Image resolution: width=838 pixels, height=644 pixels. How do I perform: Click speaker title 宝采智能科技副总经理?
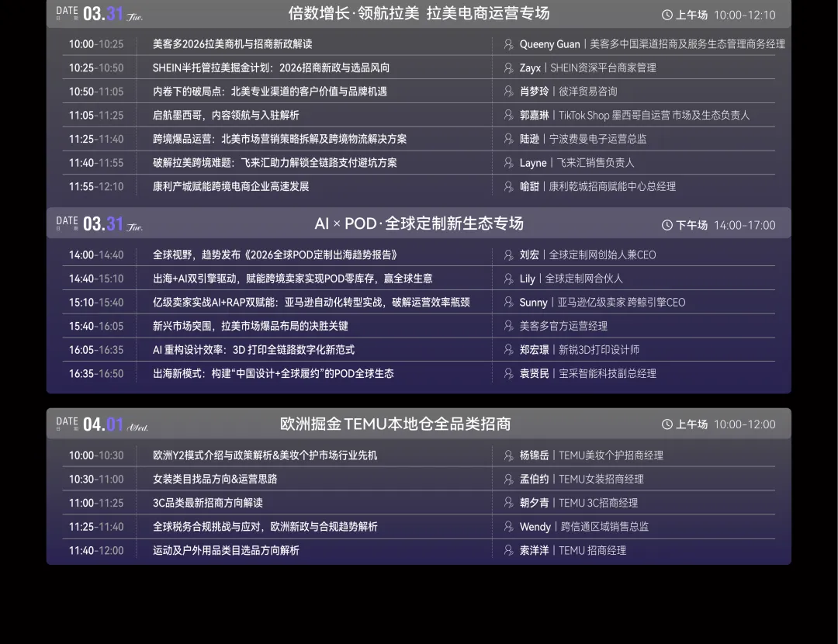(608, 373)
